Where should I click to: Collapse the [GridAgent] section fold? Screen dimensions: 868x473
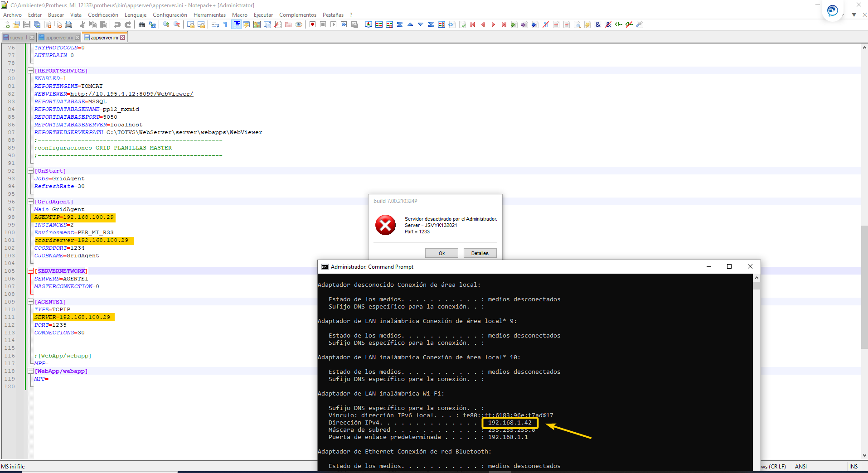[x=30, y=202]
